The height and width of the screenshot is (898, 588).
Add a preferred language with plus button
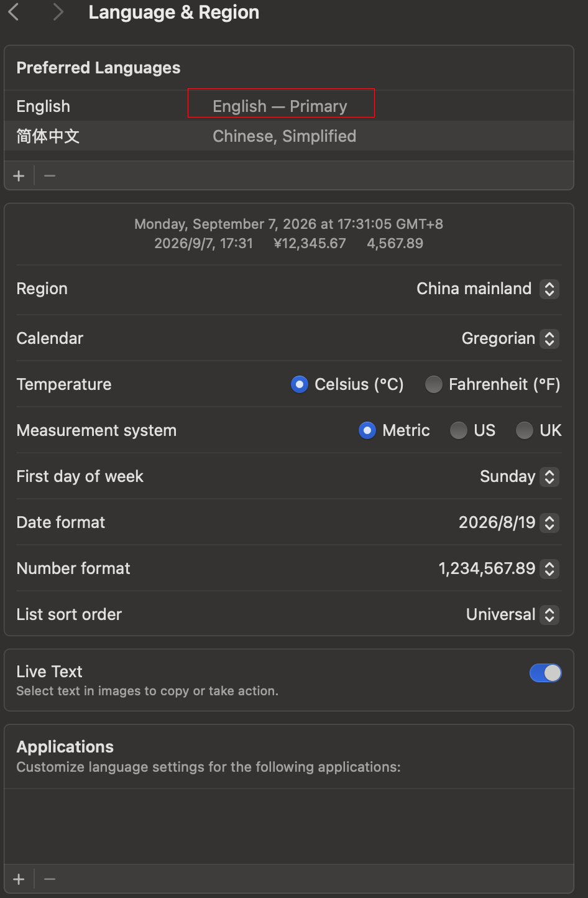[19, 176]
